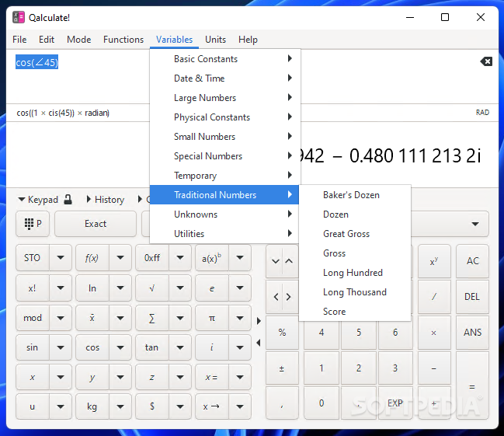Screen dimensions: 504x436
Task: Open the pi dropdown arrow
Action: pos(240,318)
